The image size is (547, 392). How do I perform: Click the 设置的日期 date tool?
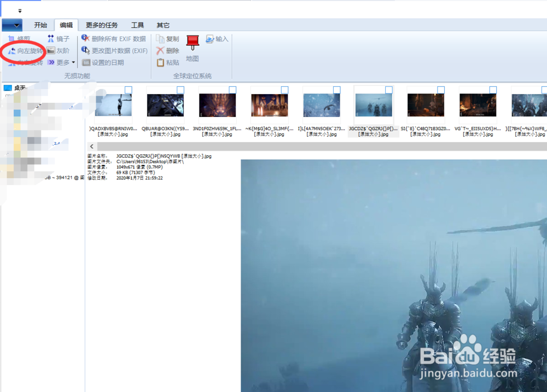103,62
